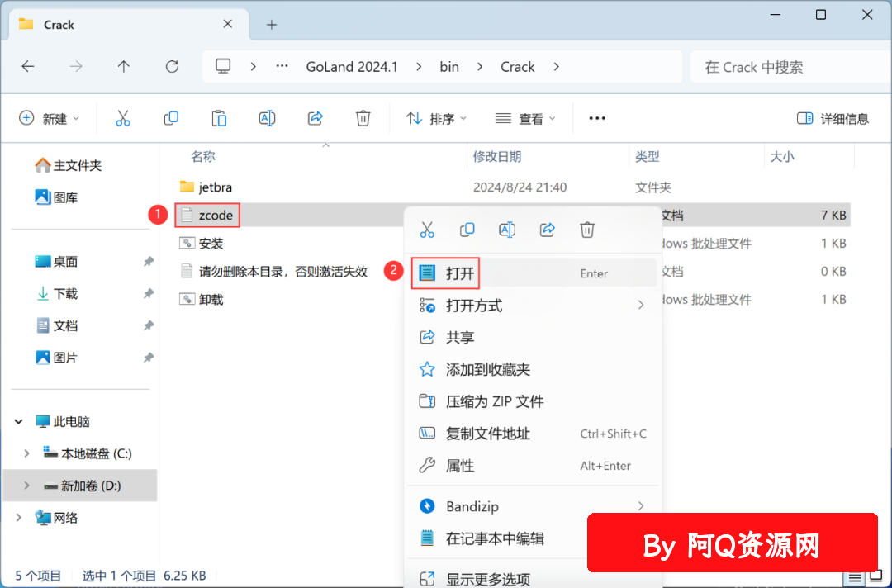Choose Share (共享) in context menu
The width and height of the screenshot is (892, 588).
coord(533,337)
